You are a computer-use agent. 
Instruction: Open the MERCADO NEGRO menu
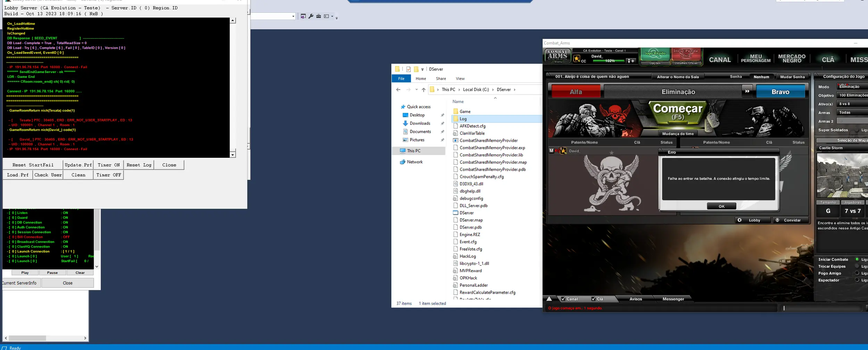coord(792,58)
